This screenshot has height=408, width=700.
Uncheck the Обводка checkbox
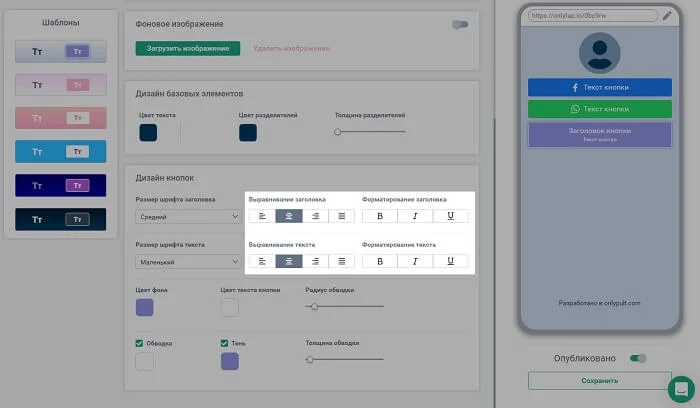(x=140, y=343)
